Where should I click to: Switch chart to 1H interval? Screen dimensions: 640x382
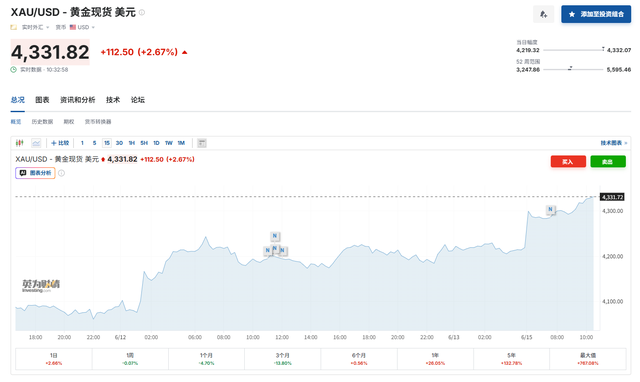(x=131, y=143)
